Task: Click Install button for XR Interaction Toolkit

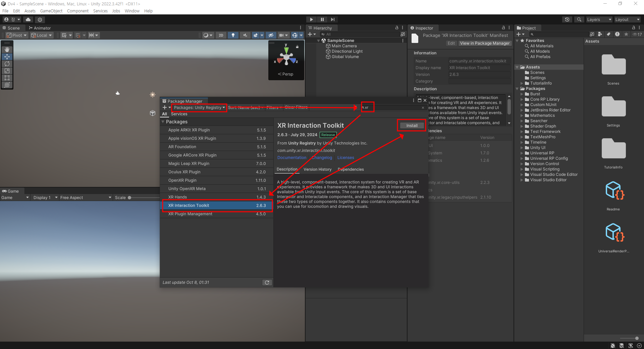Action: (412, 126)
